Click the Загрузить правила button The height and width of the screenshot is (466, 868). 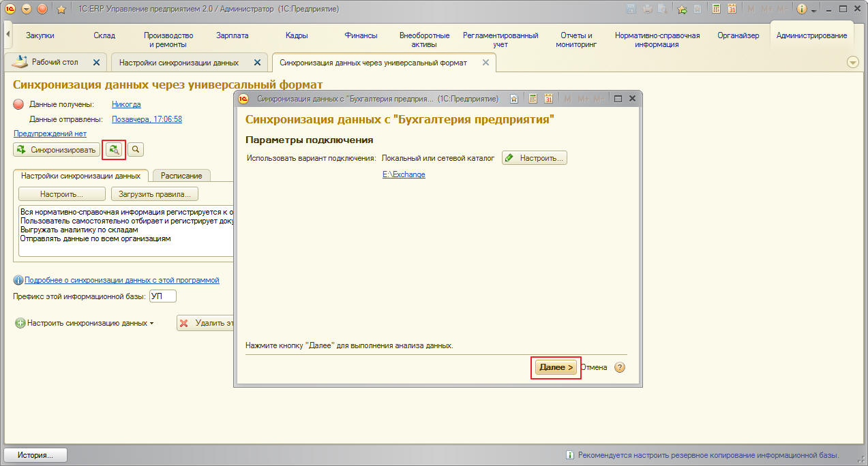point(154,194)
